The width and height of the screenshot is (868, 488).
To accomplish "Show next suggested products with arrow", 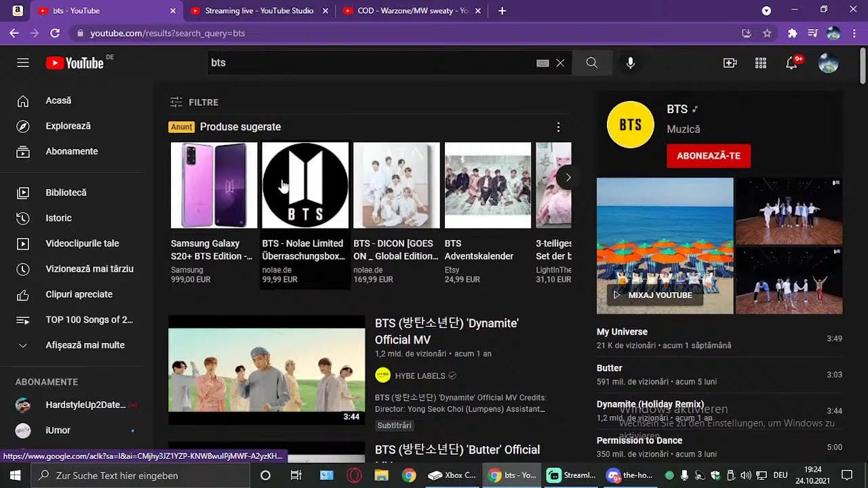I will click(x=568, y=178).
